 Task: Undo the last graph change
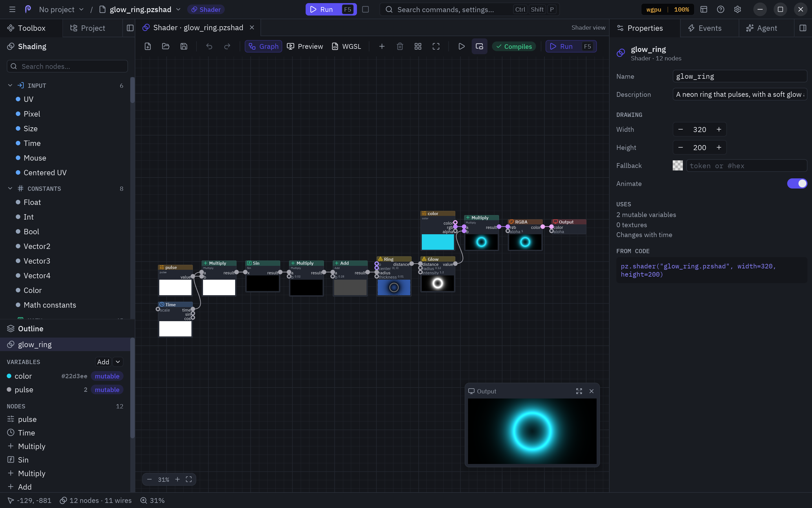pyautogui.click(x=209, y=46)
